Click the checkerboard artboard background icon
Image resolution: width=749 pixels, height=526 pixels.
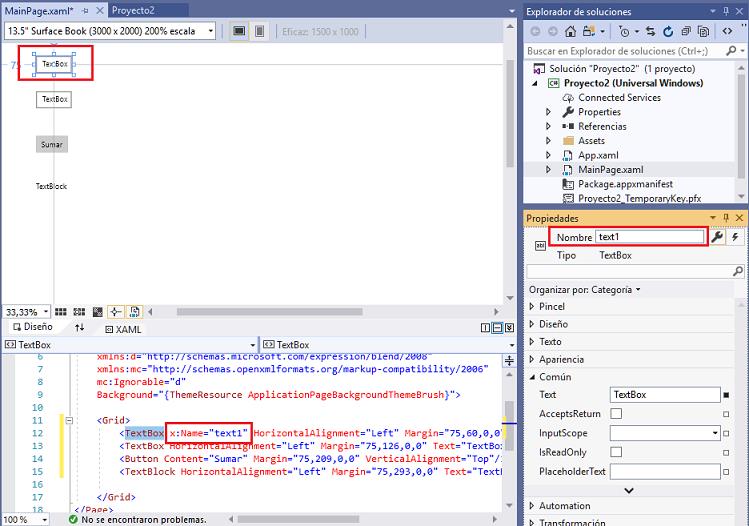(x=97, y=312)
